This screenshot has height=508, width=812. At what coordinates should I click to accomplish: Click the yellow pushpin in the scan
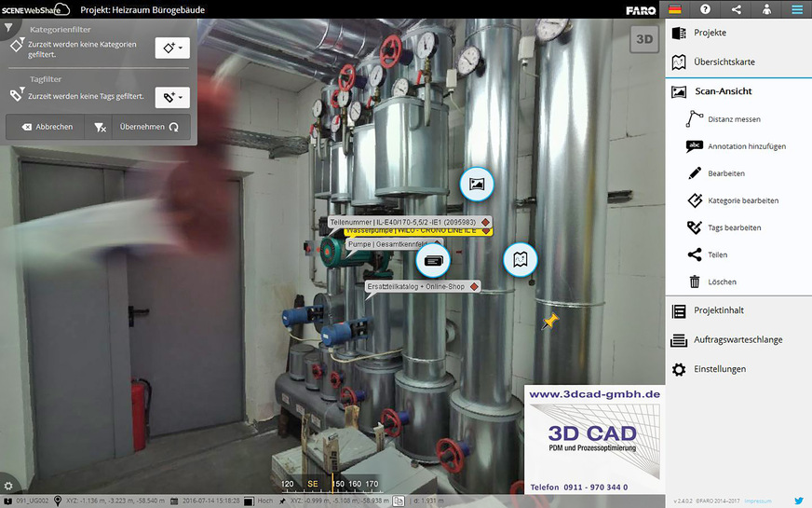pyautogui.click(x=550, y=321)
